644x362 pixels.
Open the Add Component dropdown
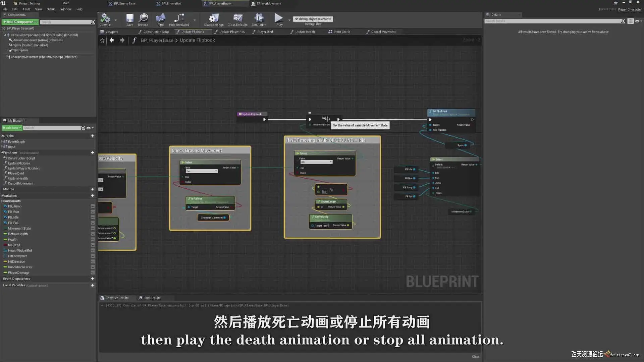[20, 22]
